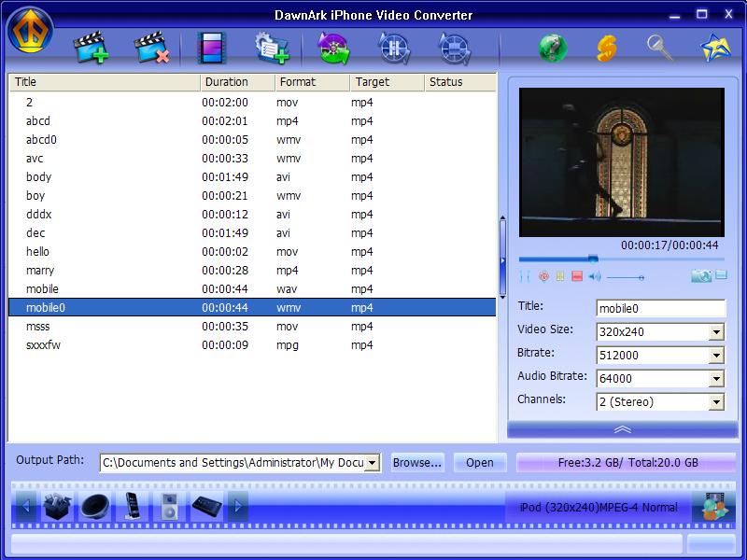Viewport: 747px width, 560px height.
Task: Sort list by Title column header
Action: point(105,82)
